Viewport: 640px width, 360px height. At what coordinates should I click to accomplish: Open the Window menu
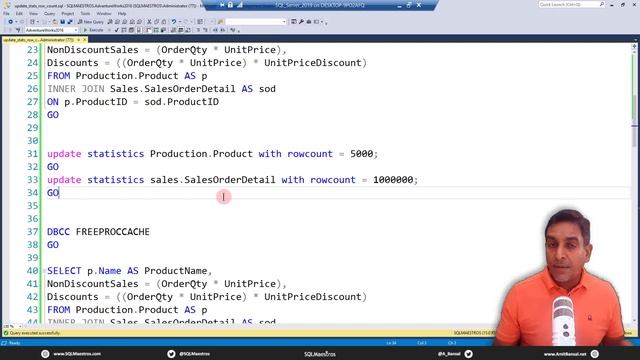click(104, 13)
